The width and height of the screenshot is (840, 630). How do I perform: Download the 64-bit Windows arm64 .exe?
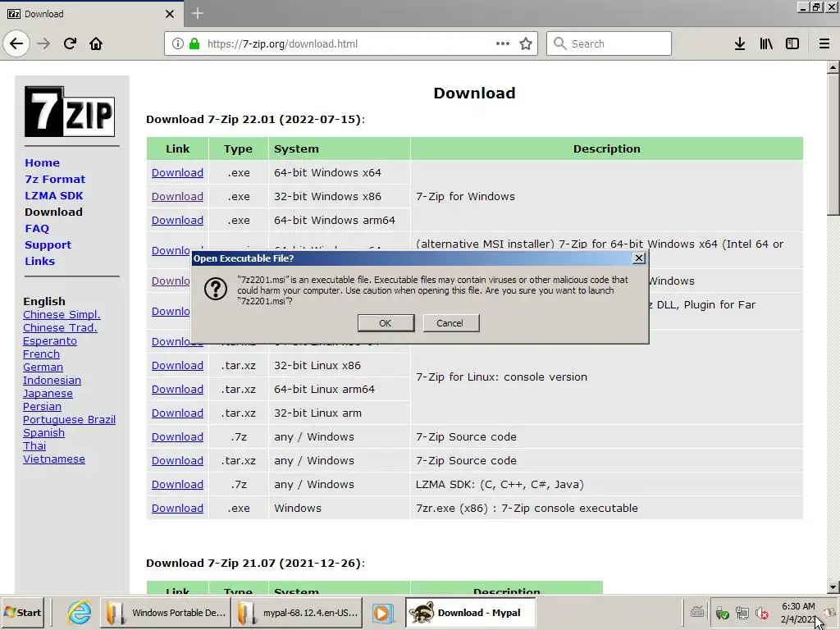[x=177, y=220]
